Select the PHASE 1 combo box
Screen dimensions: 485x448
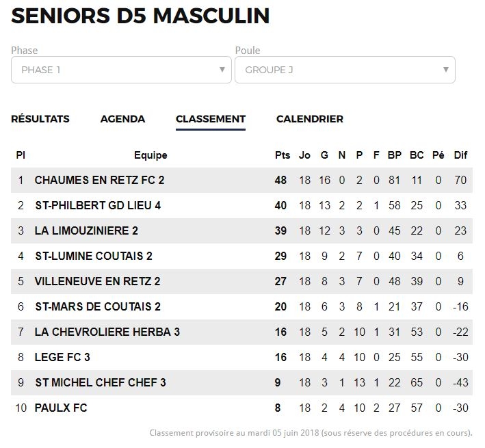(x=121, y=70)
